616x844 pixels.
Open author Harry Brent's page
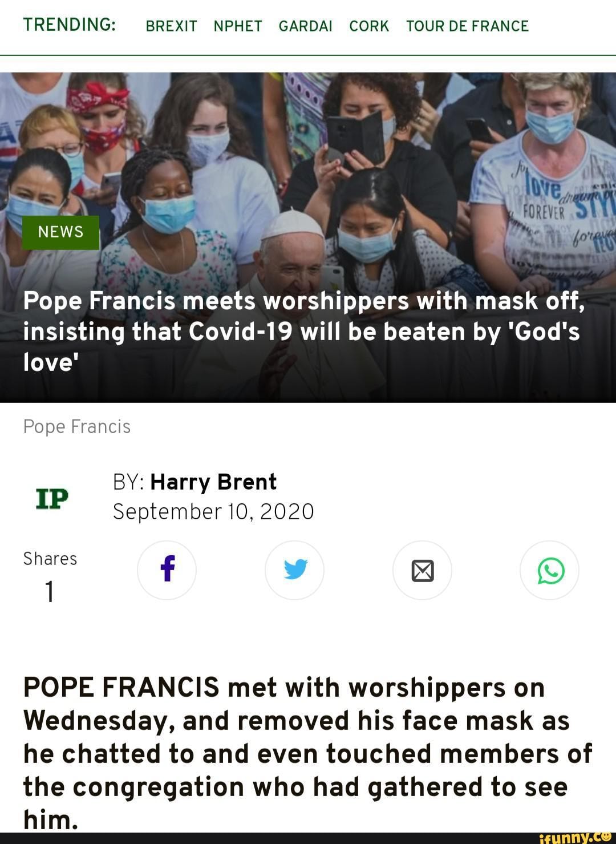[x=213, y=482]
